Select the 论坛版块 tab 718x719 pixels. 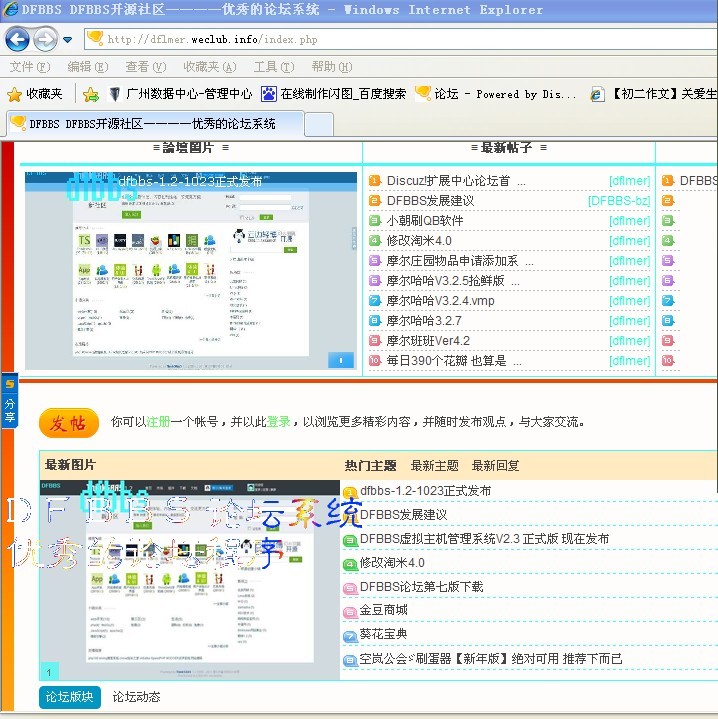[69, 697]
